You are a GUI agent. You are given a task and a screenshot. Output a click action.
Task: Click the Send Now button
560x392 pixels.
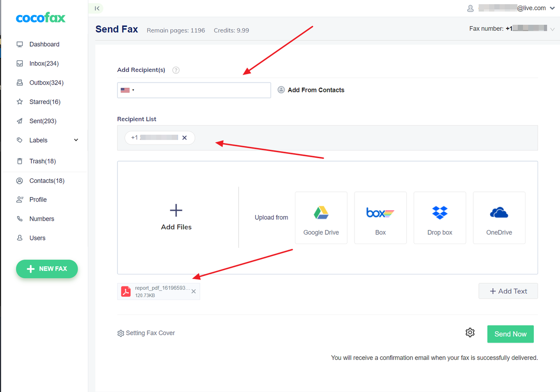click(510, 334)
